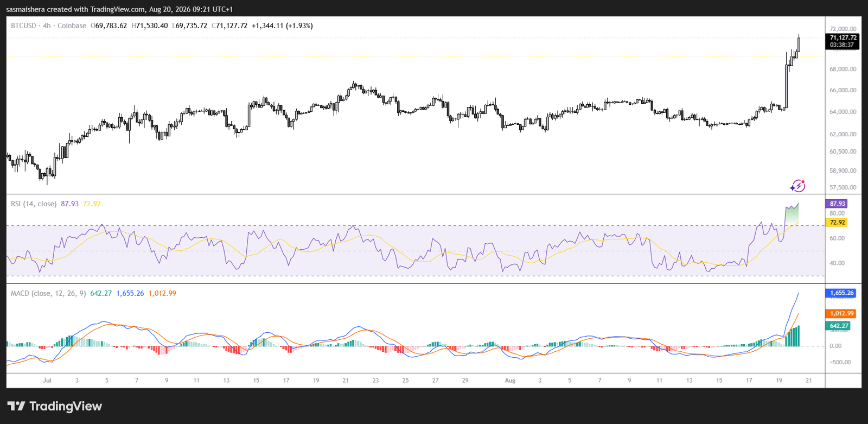Screen dimensions: 868x424
Task: Click the green histogram tag 642.27
Action: pos(838,326)
